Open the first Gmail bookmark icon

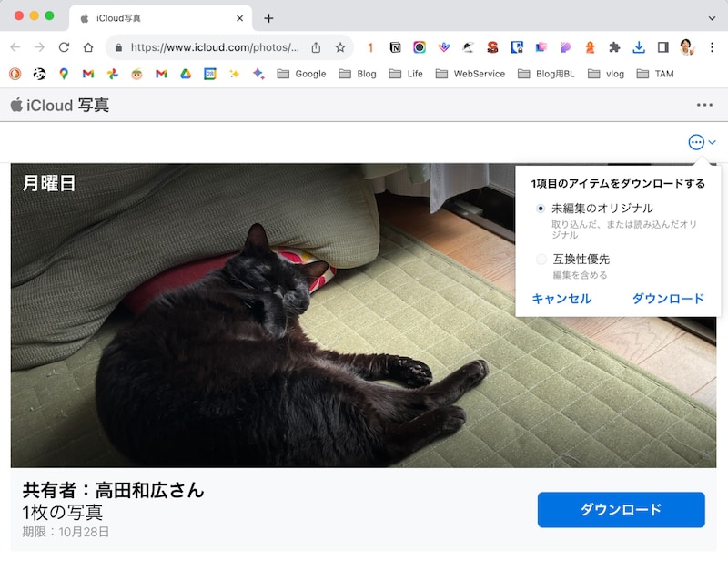[x=88, y=74]
